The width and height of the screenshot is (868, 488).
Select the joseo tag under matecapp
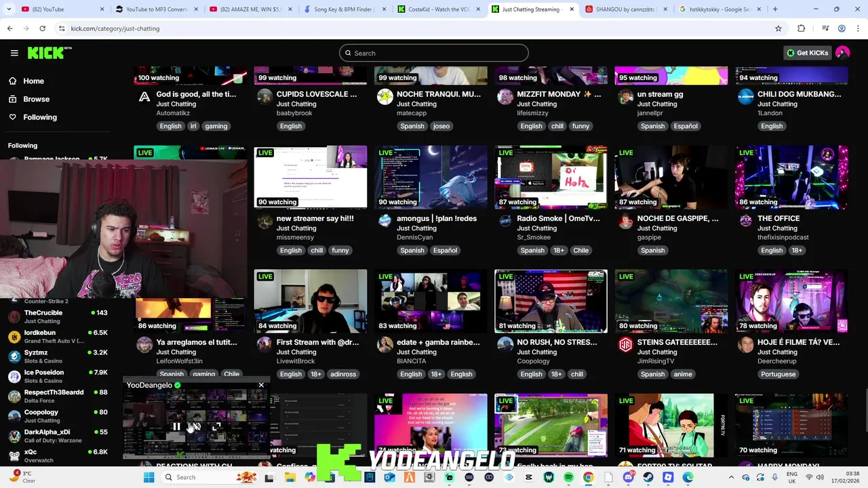(441, 126)
